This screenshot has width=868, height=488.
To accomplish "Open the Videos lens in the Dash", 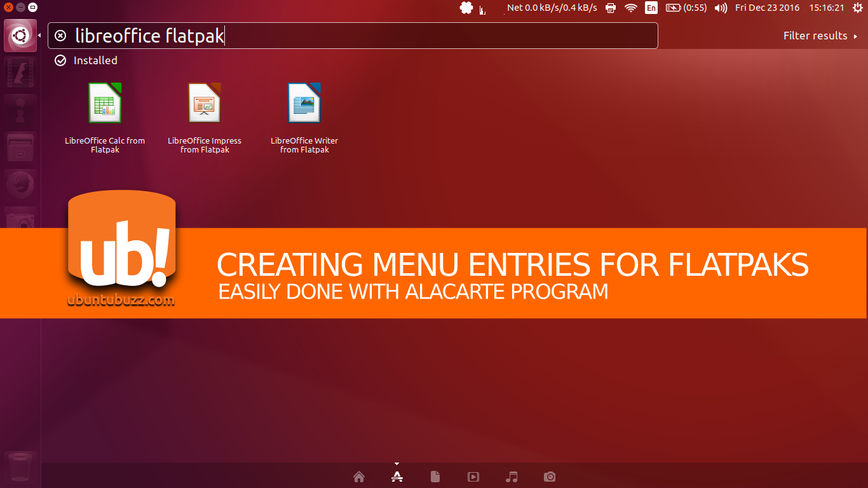I will coord(473,476).
